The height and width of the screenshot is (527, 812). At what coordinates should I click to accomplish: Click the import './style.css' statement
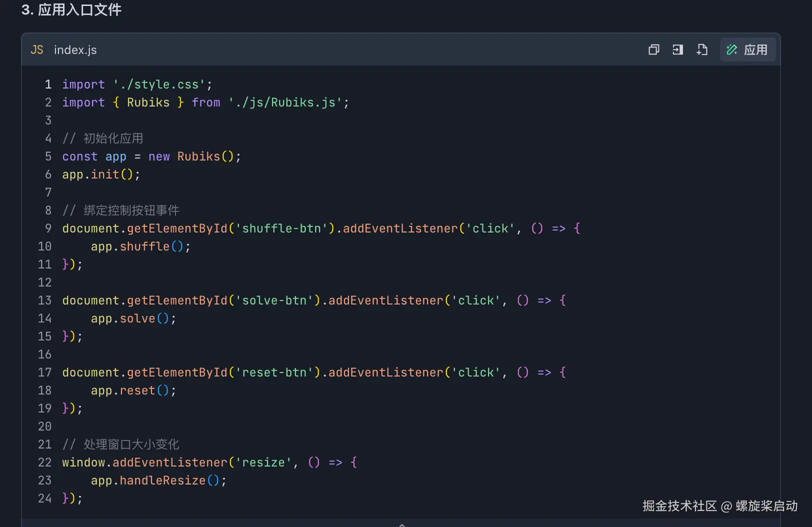point(135,84)
